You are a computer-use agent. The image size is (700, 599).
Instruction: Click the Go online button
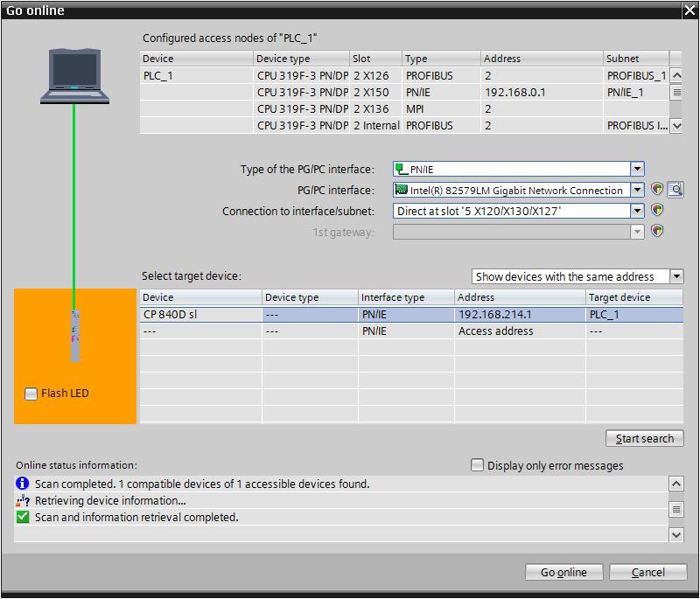tap(563, 572)
